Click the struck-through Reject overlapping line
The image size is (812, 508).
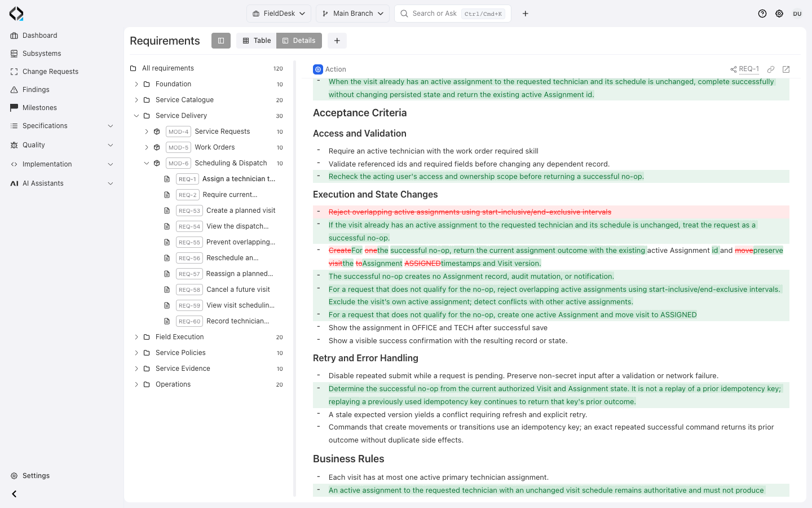pyautogui.click(x=470, y=212)
